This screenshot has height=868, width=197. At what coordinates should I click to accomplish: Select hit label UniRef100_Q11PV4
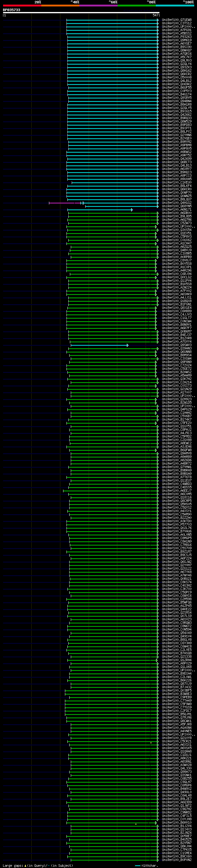[x=176, y=281]
